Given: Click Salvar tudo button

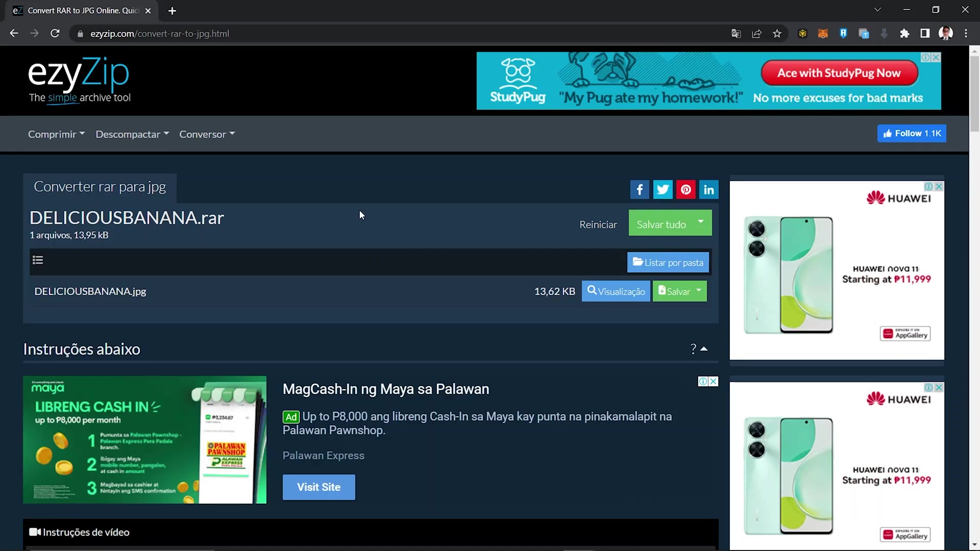Looking at the screenshot, I should [660, 223].
